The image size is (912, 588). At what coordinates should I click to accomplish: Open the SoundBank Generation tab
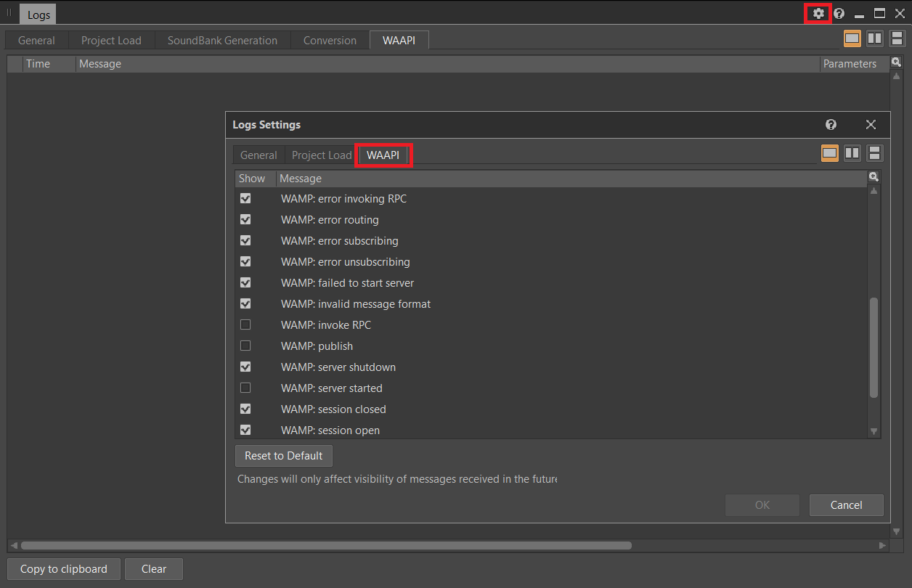[222, 41]
